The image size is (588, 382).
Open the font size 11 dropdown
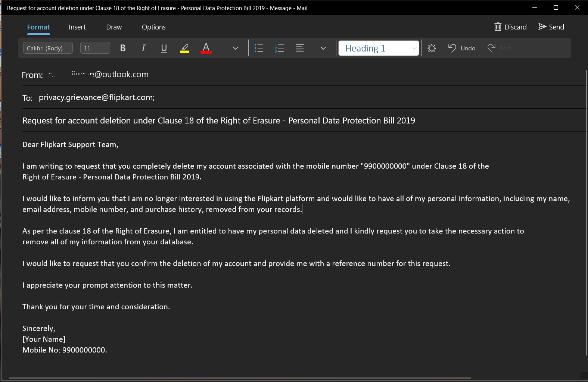95,48
